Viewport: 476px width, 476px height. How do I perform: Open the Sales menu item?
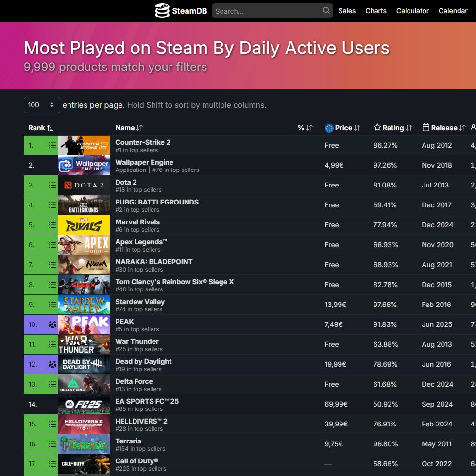[347, 11]
